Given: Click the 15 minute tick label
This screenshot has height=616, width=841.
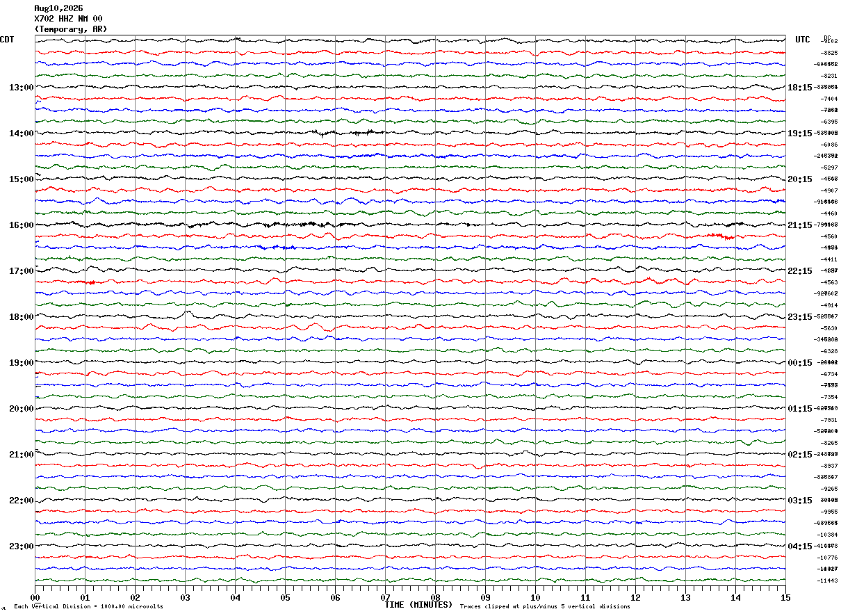Looking at the screenshot, I should [x=785, y=597].
